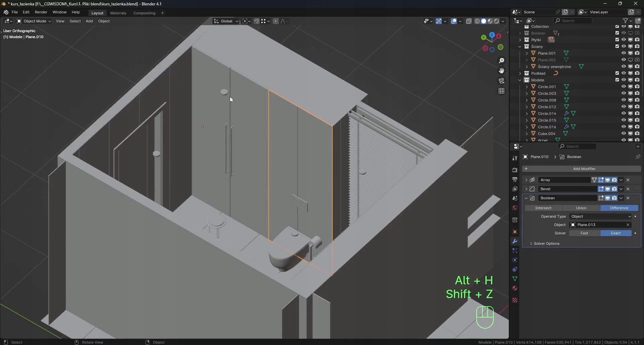Open the Operand Type dropdown
644x345 pixels.
click(x=600, y=217)
